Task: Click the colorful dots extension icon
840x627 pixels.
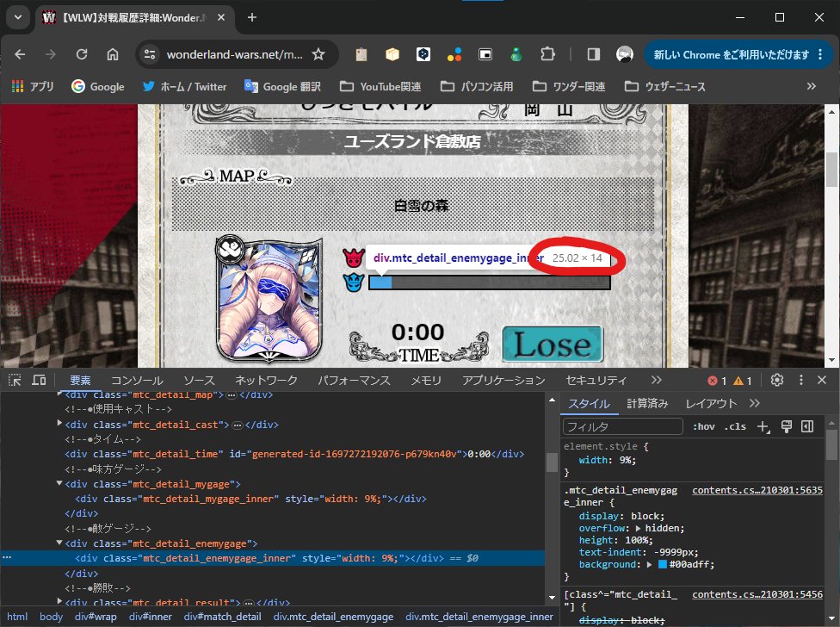Action: (x=454, y=54)
